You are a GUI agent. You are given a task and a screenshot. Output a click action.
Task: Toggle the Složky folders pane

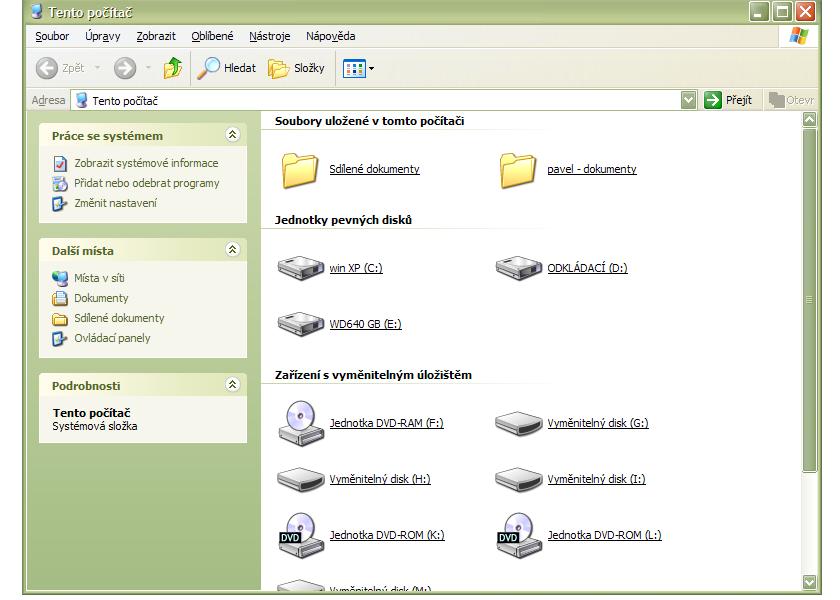click(x=295, y=68)
